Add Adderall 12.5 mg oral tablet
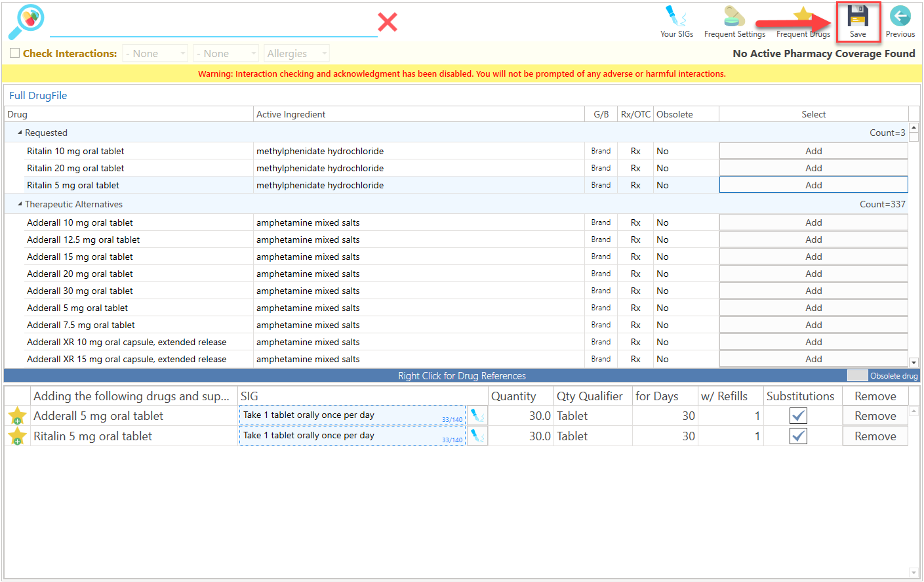Screen dimensions: 924x582 click(x=814, y=239)
